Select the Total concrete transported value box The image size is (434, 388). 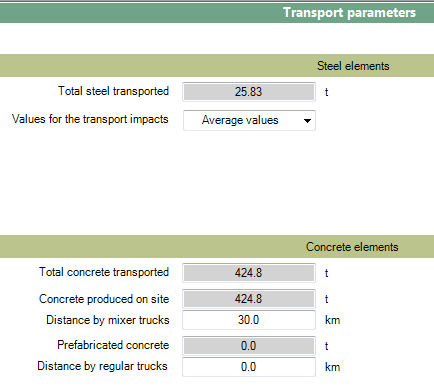click(249, 273)
